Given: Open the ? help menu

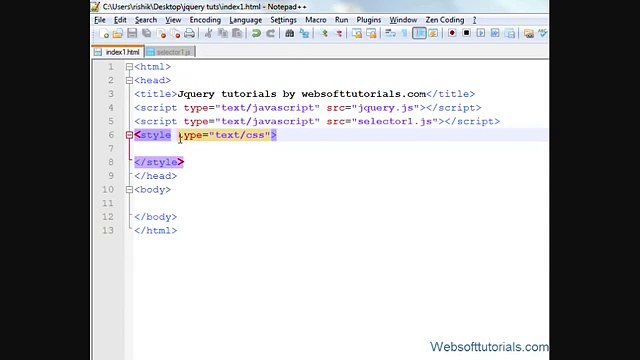Looking at the screenshot, I should [474, 20].
